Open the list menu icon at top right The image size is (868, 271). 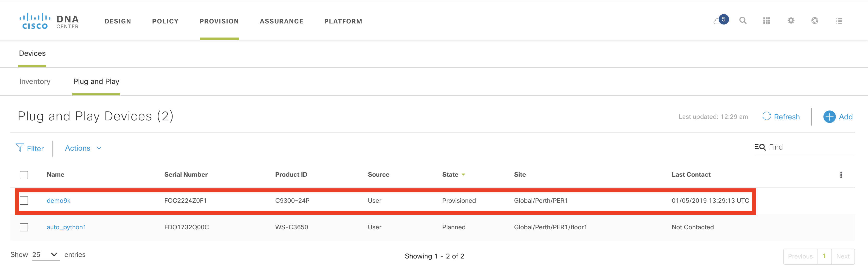[839, 21]
